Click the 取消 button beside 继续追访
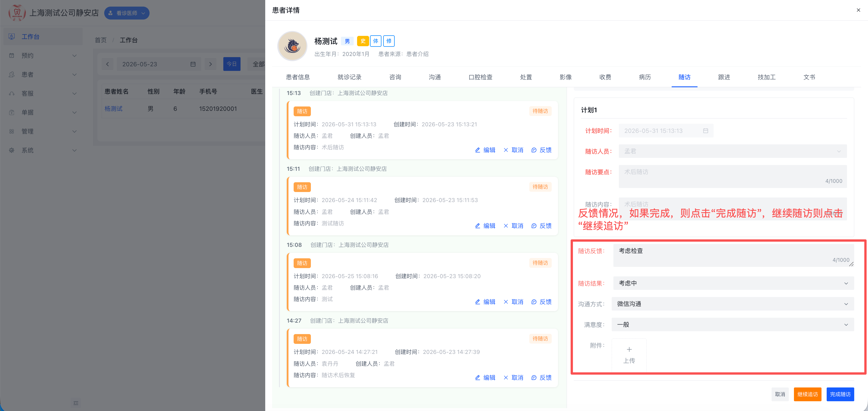 [780, 394]
